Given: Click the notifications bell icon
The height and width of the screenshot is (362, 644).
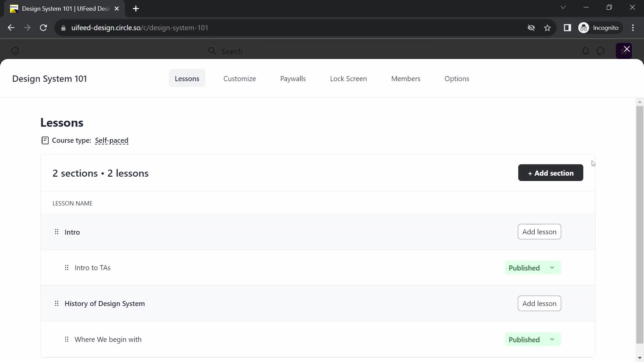Looking at the screenshot, I should pyautogui.click(x=585, y=50).
